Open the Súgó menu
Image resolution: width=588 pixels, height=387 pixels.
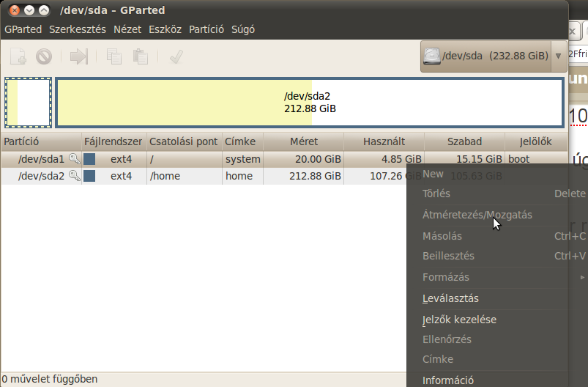coord(243,29)
